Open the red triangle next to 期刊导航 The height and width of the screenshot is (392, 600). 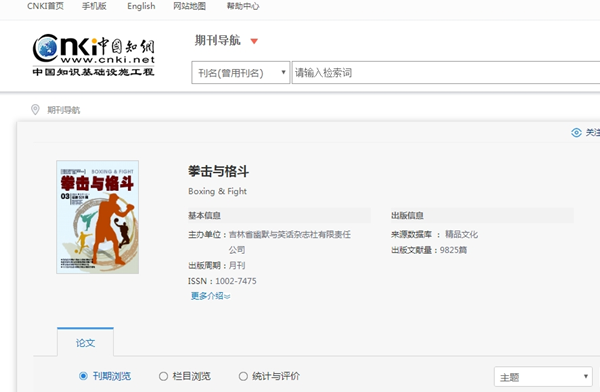point(254,41)
